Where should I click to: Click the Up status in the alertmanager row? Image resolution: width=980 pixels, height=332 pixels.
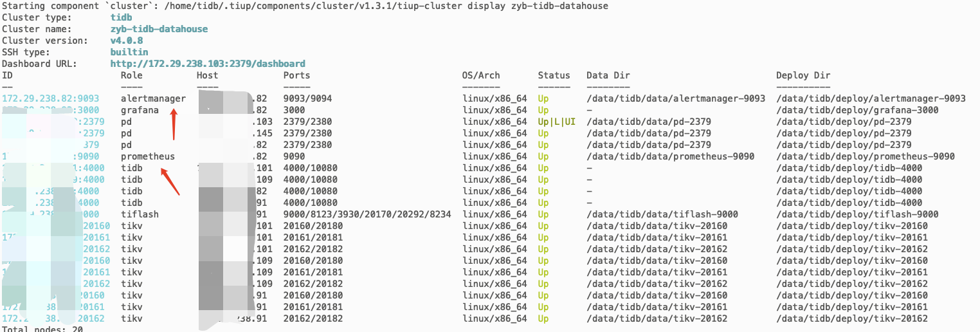click(x=543, y=98)
